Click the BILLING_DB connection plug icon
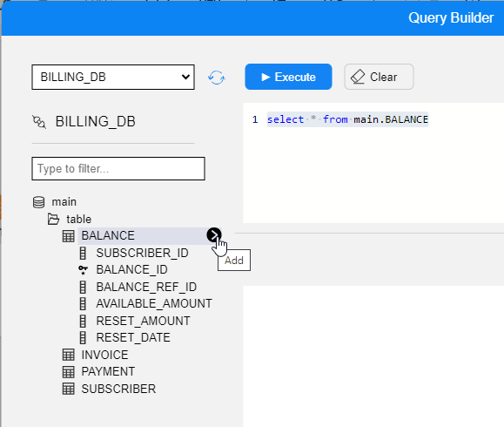 [x=39, y=122]
